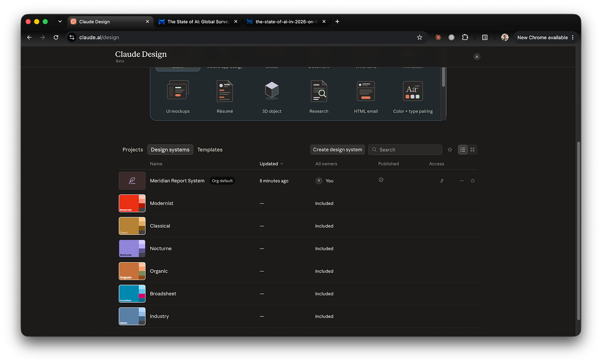Click the template gallery scrollbar
This screenshot has width=602, height=364.
tap(444, 77)
